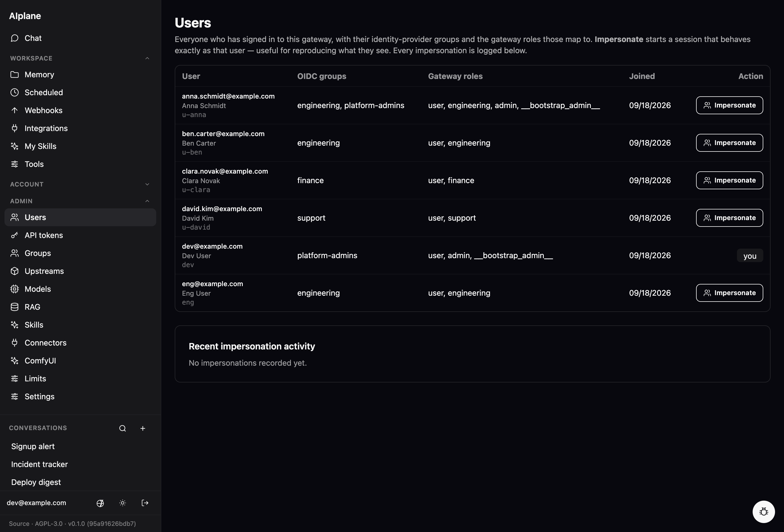Open the Models admin page
Viewport: 784px width, 532px height.
[80, 289]
